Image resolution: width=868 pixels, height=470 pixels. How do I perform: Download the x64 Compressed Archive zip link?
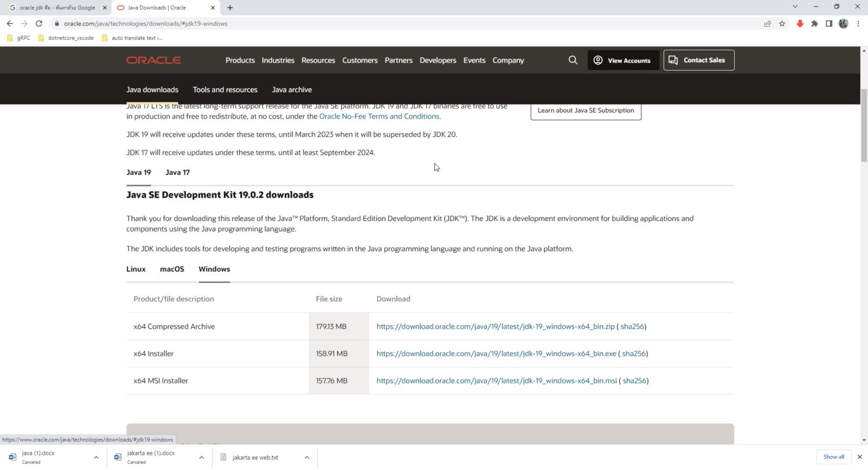pyautogui.click(x=496, y=327)
